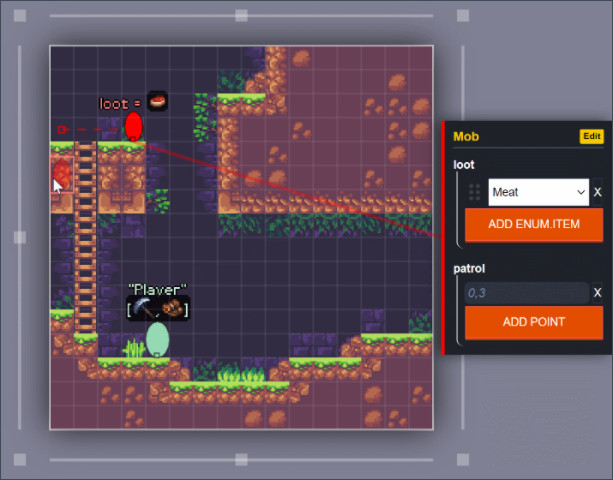The height and width of the screenshot is (480, 613).
Task: Click the patrol field label
Action: (x=469, y=269)
